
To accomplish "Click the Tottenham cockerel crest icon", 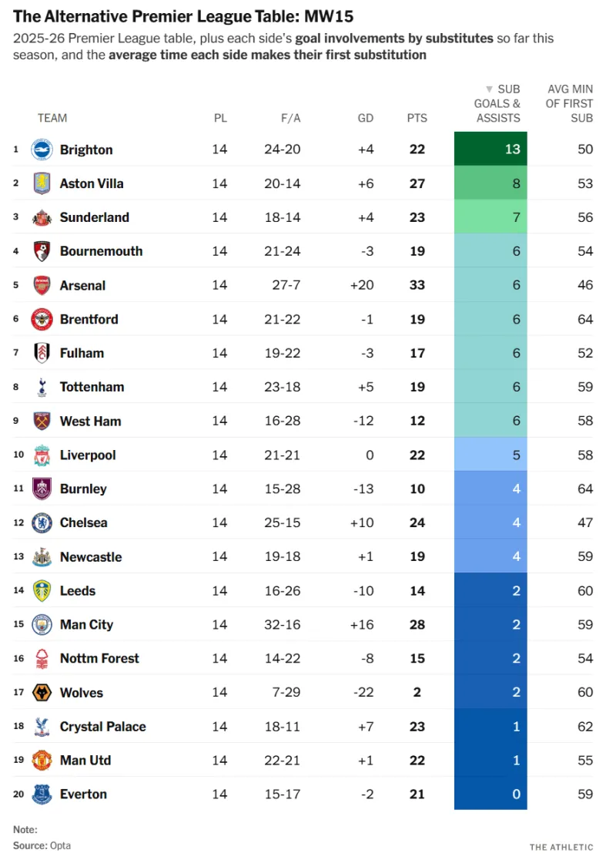I will pyautogui.click(x=42, y=387).
